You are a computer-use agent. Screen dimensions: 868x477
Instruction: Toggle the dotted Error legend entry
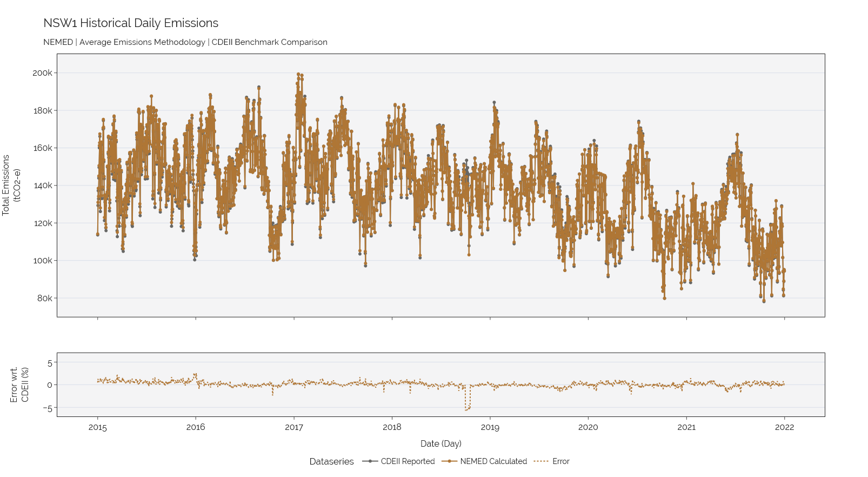click(x=551, y=461)
